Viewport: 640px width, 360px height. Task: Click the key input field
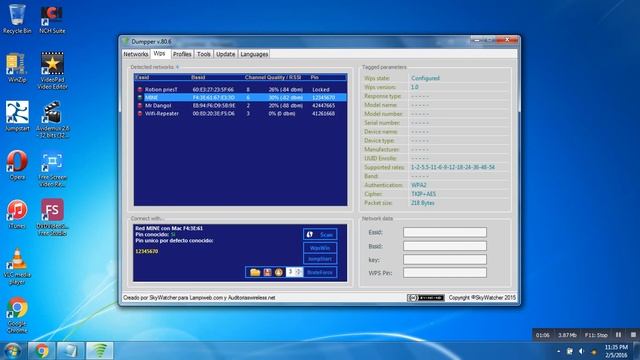pyautogui.click(x=445, y=259)
